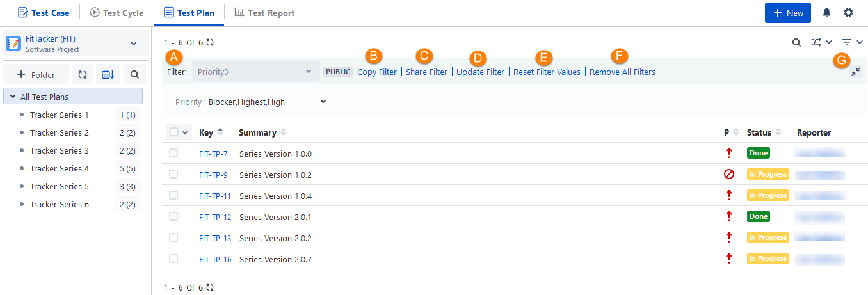Click the add Folder button

point(36,75)
